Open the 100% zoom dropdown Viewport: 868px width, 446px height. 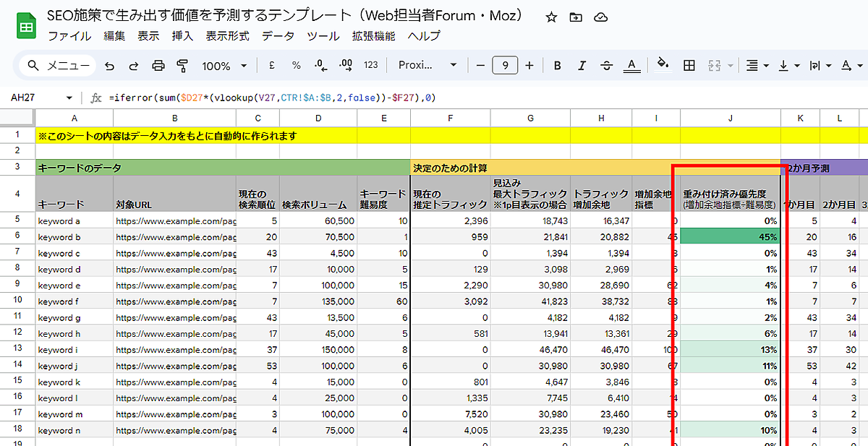[224, 66]
